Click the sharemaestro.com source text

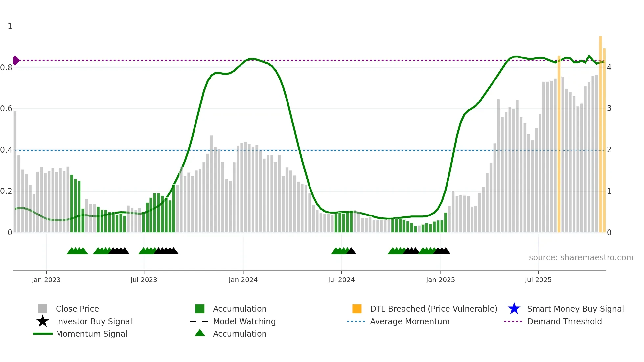pyautogui.click(x=581, y=258)
